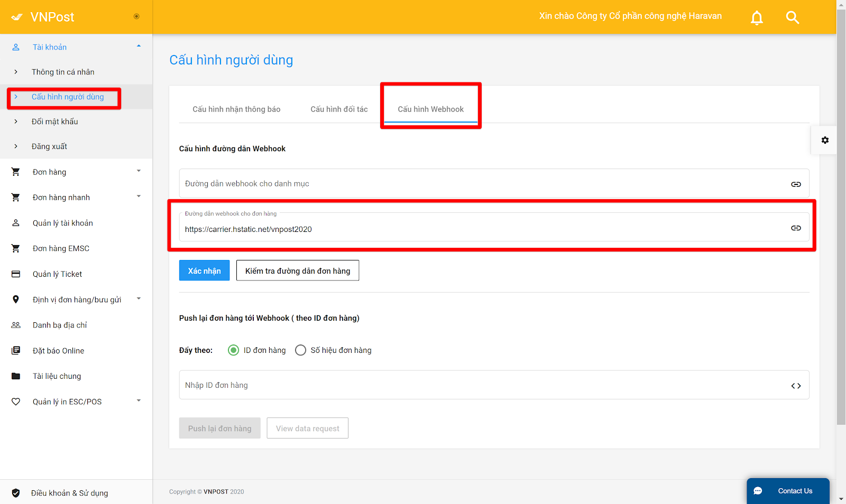Switch to Cấu hình đối tác tab
This screenshot has width=846, height=504.
339,109
